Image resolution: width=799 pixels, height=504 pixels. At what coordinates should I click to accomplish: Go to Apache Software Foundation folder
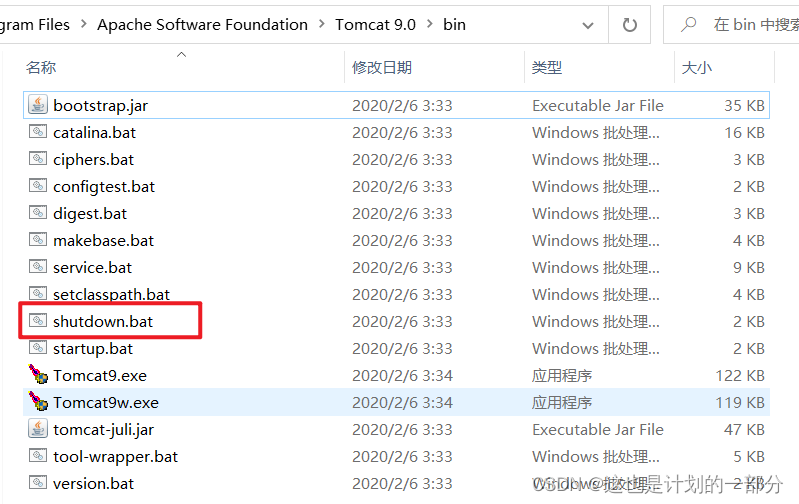pos(202,24)
